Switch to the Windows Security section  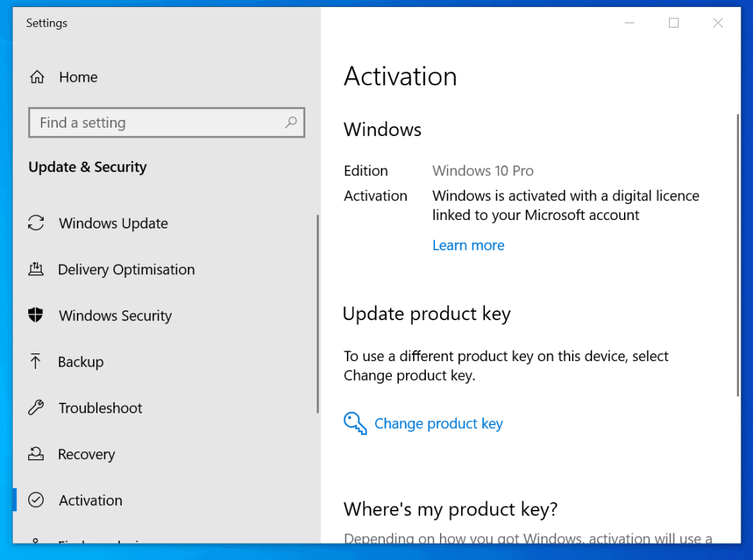pos(115,315)
